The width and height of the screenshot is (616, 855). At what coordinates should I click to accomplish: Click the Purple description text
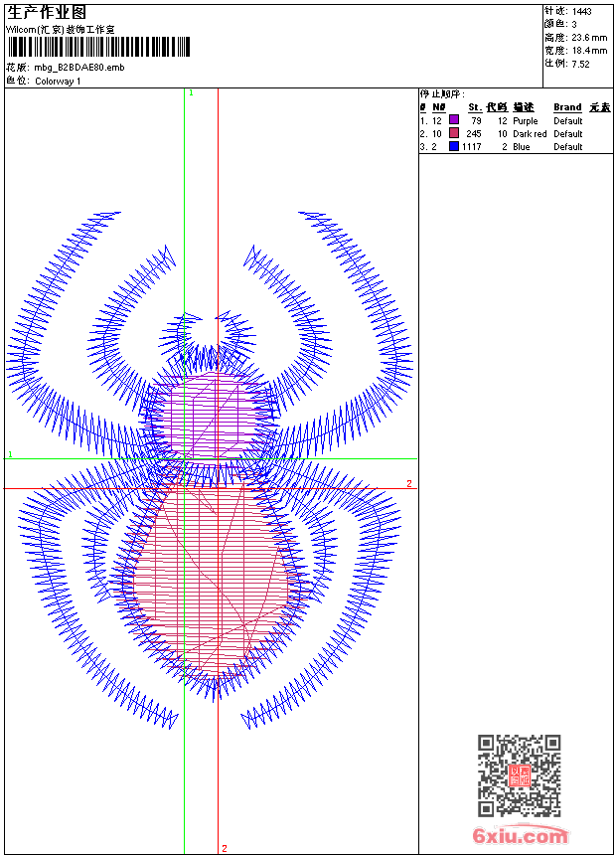tap(525, 121)
